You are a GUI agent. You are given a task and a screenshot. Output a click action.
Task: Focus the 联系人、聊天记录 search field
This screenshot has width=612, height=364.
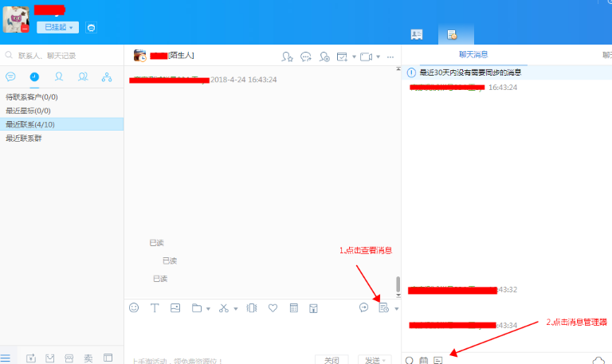tap(62, 56)
